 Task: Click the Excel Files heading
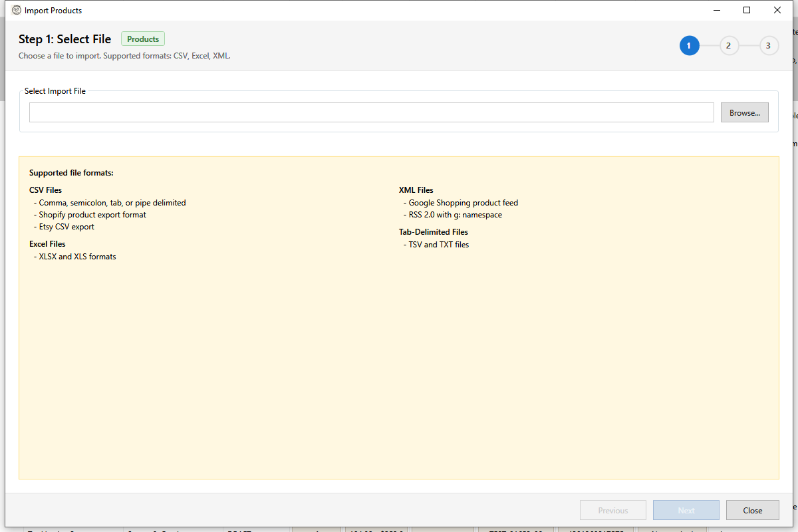[x=47, y=243]
